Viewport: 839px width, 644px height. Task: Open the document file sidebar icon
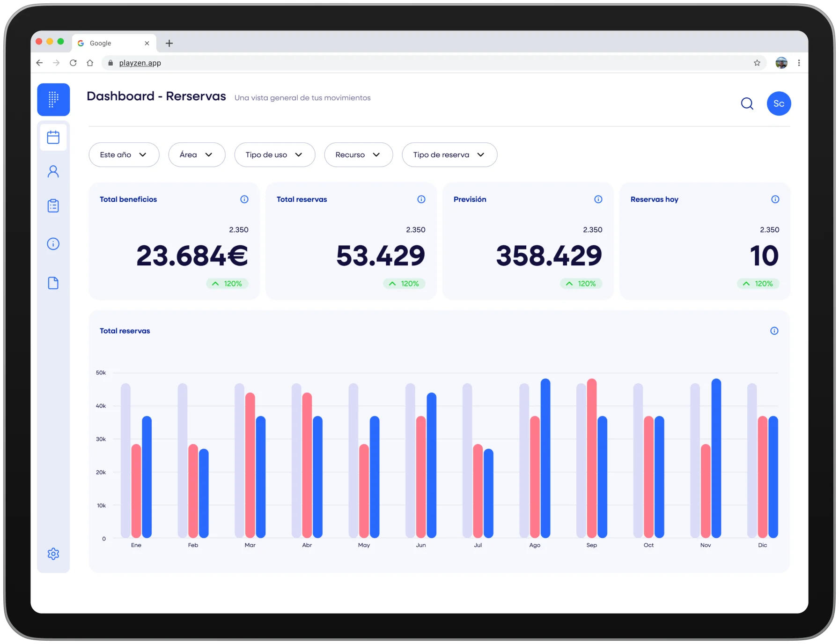point(53,283)
